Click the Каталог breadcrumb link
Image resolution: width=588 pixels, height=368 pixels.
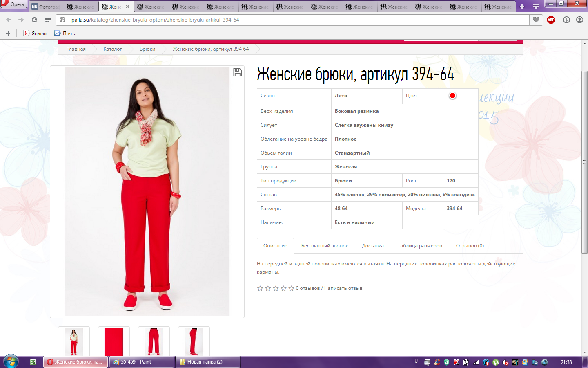[x=112, y=49]
